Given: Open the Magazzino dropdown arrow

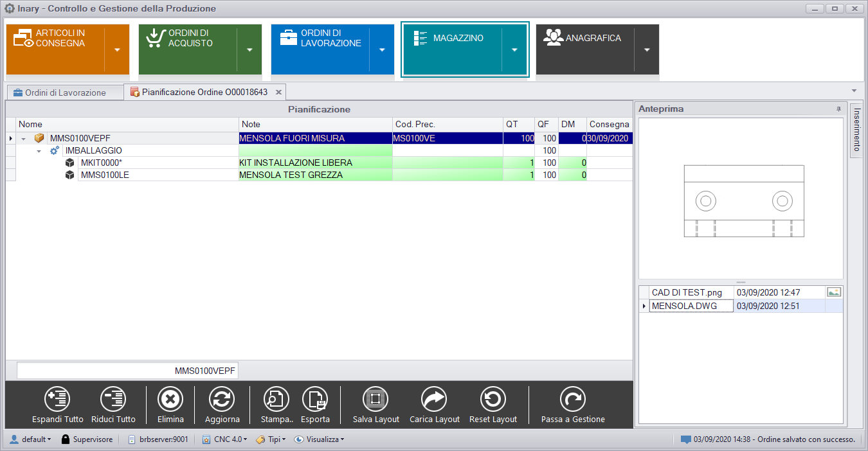Looking at the screenshot, I should pyautogui.click(x=514, y=50).
